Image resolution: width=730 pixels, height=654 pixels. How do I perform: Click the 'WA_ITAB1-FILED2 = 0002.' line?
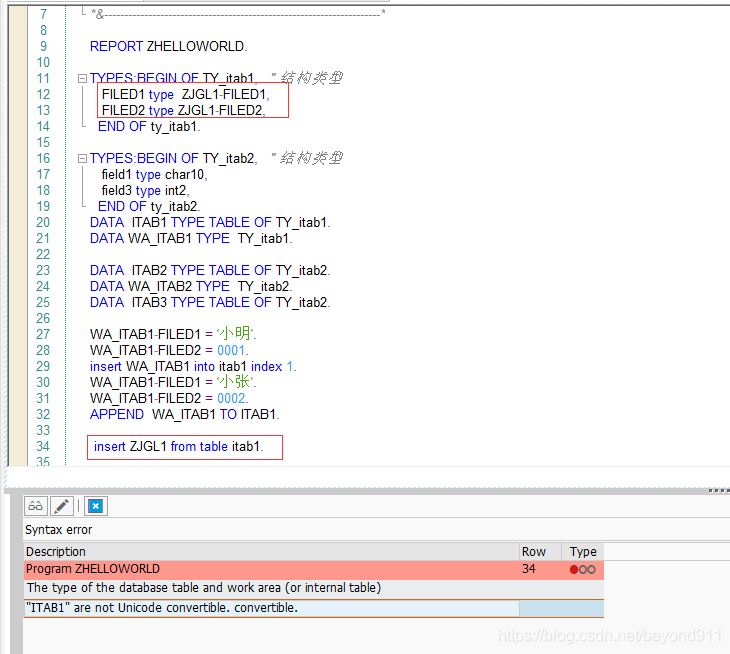point(169,398)
